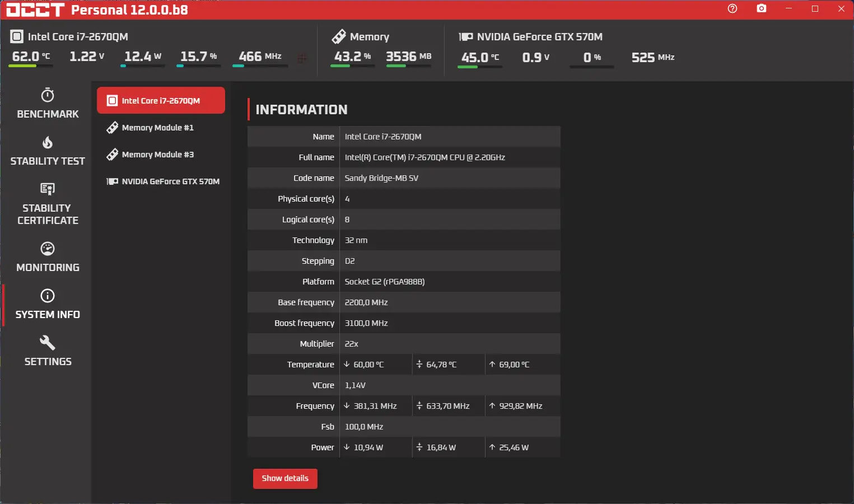Click the maximum power up-arrow icon

(492, 447)
